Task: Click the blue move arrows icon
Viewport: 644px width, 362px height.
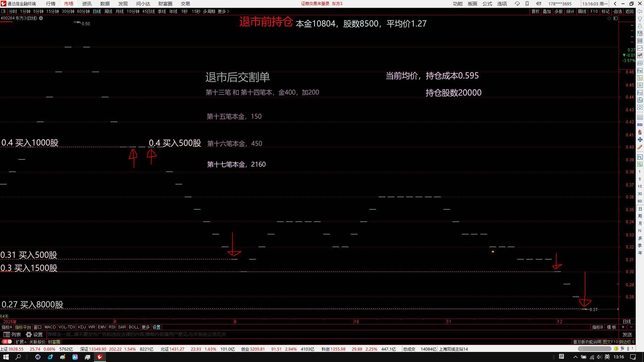Action: 640,139
